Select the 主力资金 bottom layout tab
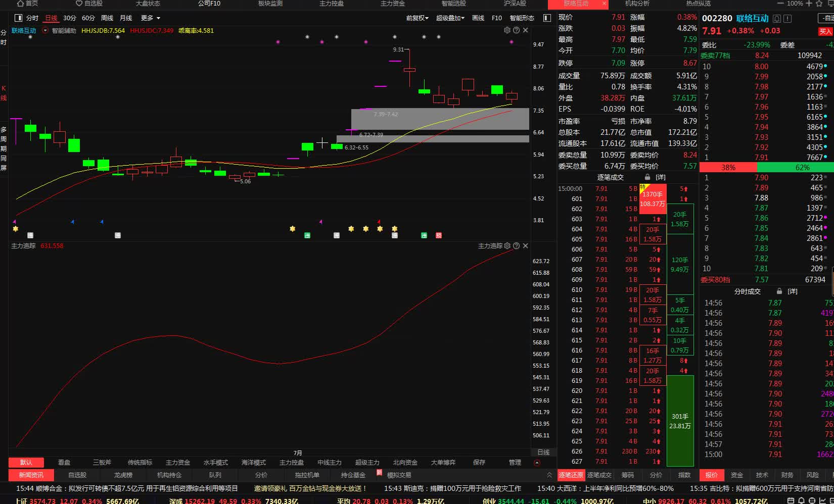 (x=178, y=463)
